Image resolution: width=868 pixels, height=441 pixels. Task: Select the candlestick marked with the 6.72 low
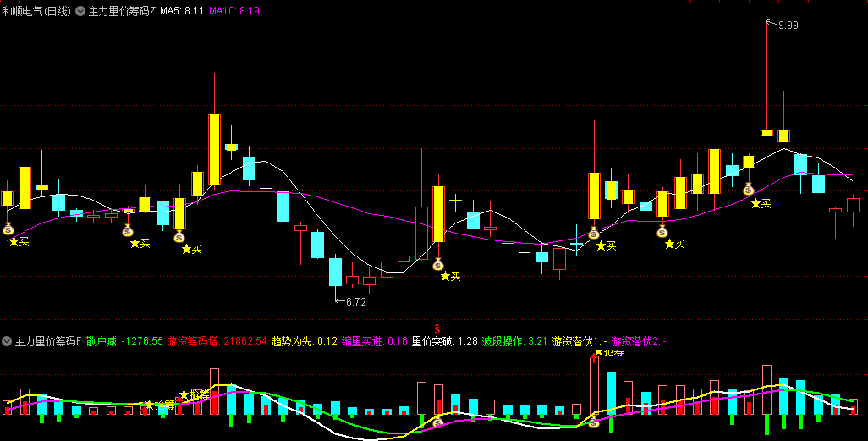335,278
